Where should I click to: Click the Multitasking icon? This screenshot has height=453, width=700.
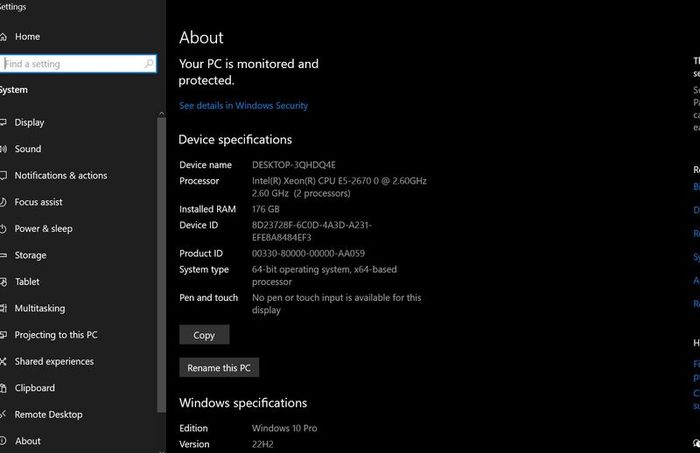[3, 308]
